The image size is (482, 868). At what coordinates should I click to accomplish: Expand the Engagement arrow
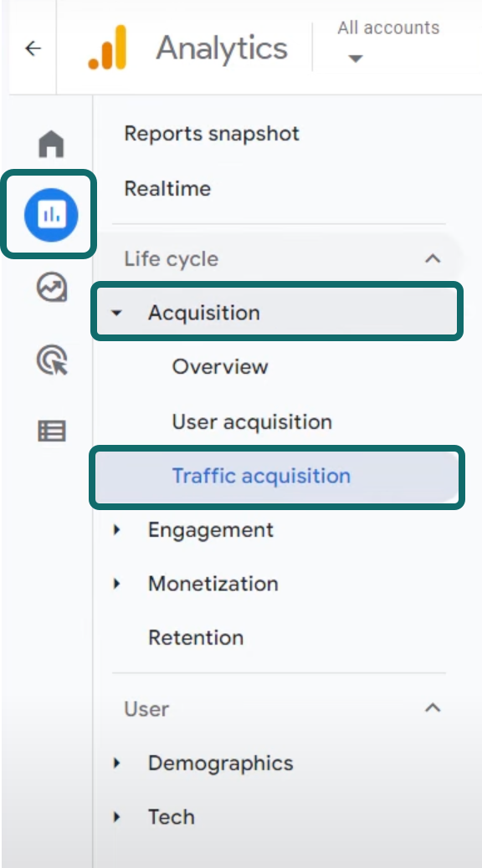[116, 530]
